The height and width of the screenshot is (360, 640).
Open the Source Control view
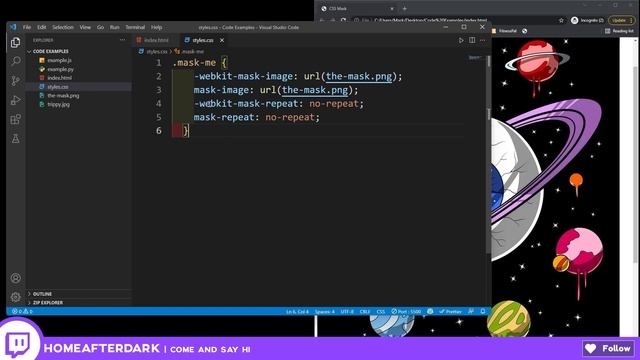(x=16, y=80)
